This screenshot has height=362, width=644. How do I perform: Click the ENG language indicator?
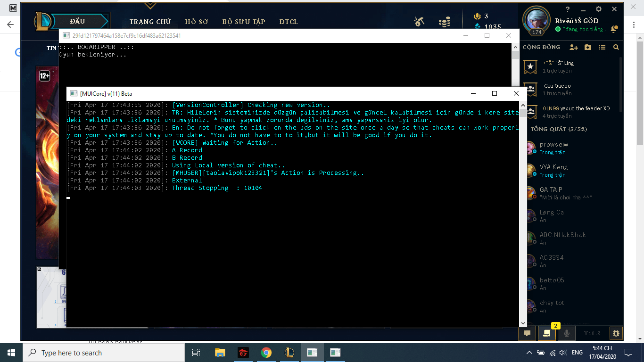click(x=577, y=353)
